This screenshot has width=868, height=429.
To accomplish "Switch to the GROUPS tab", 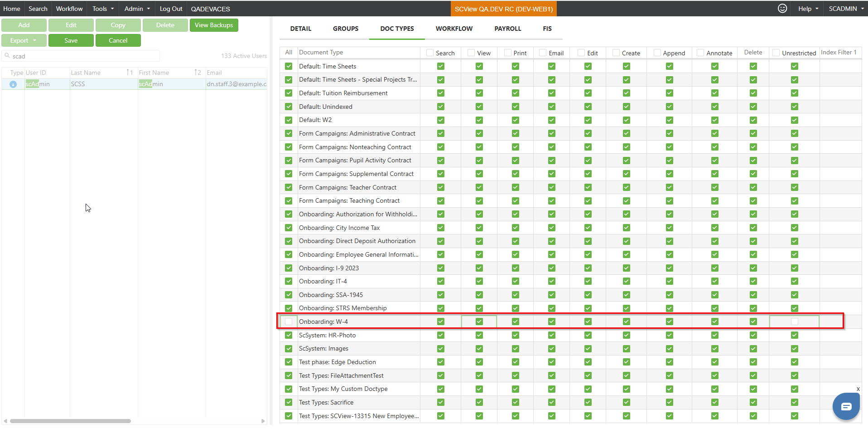I will pos(346,29).
